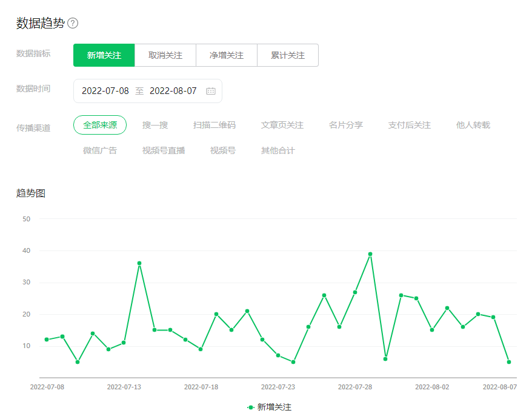The width and height of the screenshot is (532, 416).
Task: Click the first data point on 2022-07-08
Action: click(x=47, y=340)
